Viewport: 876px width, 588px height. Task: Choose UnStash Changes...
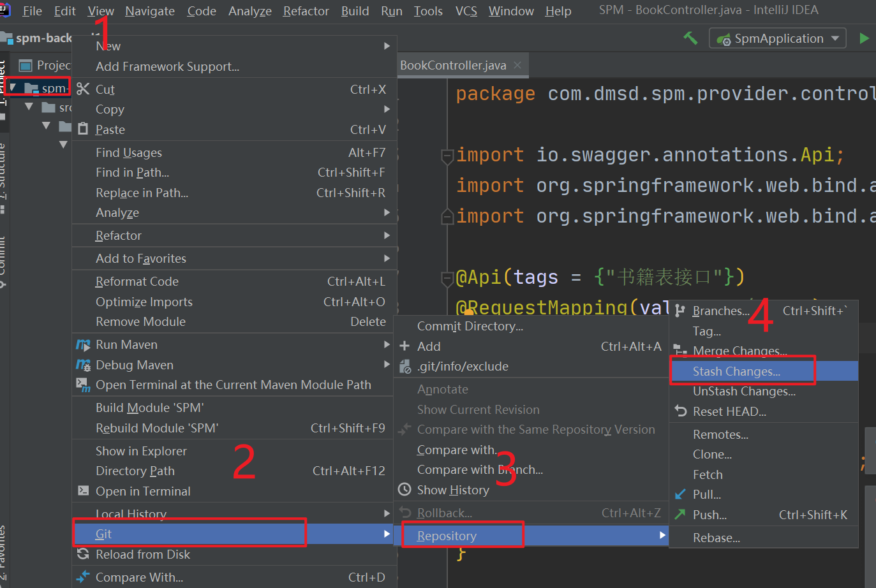[x=764, y=392]
